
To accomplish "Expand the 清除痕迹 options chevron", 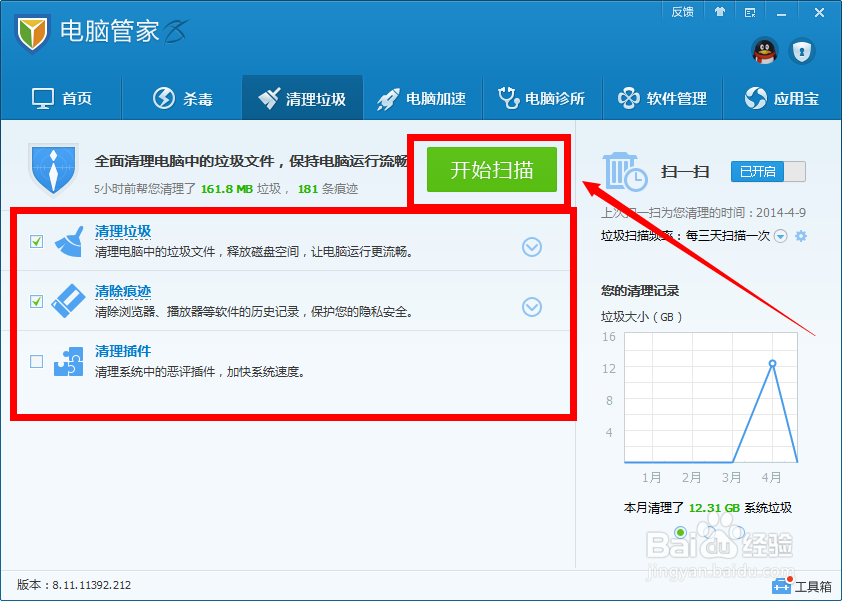I will (x=532, y=308).
